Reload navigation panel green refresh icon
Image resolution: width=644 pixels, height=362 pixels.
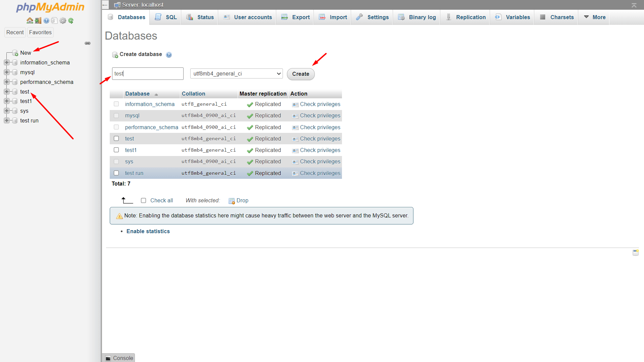point(71,20)
